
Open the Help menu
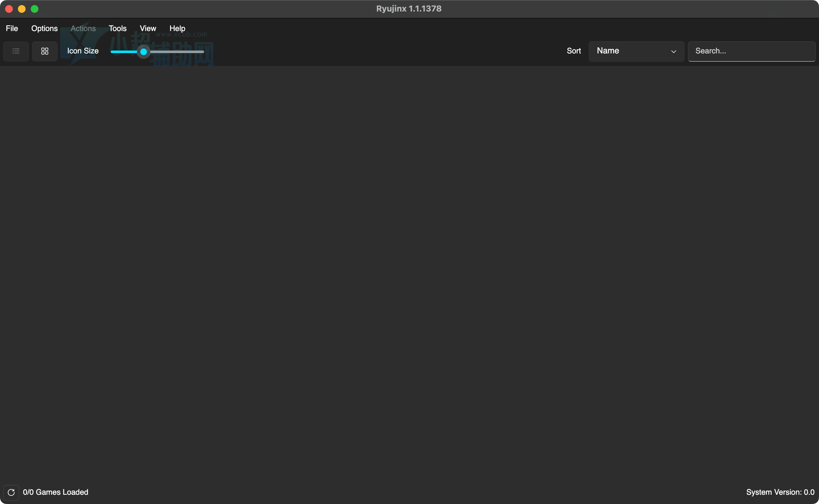click(177, 28)
